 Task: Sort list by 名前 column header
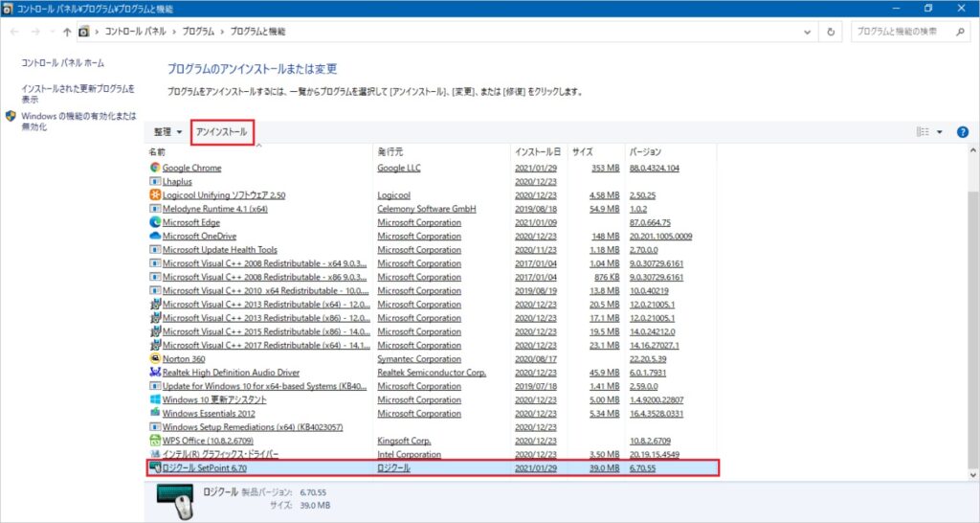(x=158, y=152)
